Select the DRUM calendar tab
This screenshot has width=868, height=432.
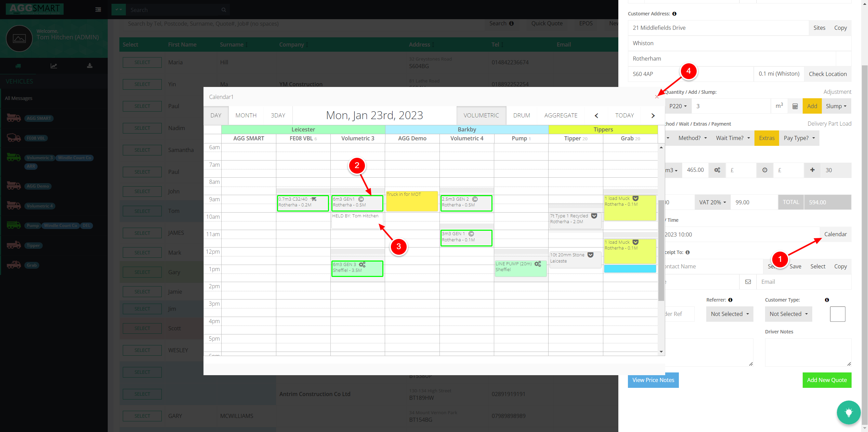click(x=522, y=116)
